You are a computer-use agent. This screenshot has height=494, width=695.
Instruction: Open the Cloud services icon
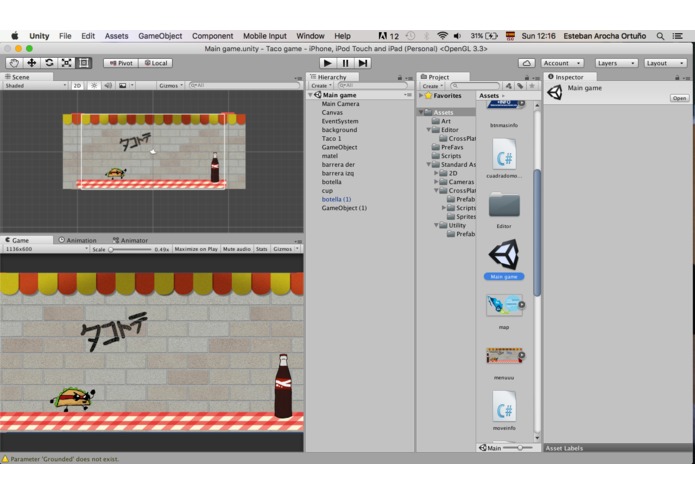click(x=527, y=63)
